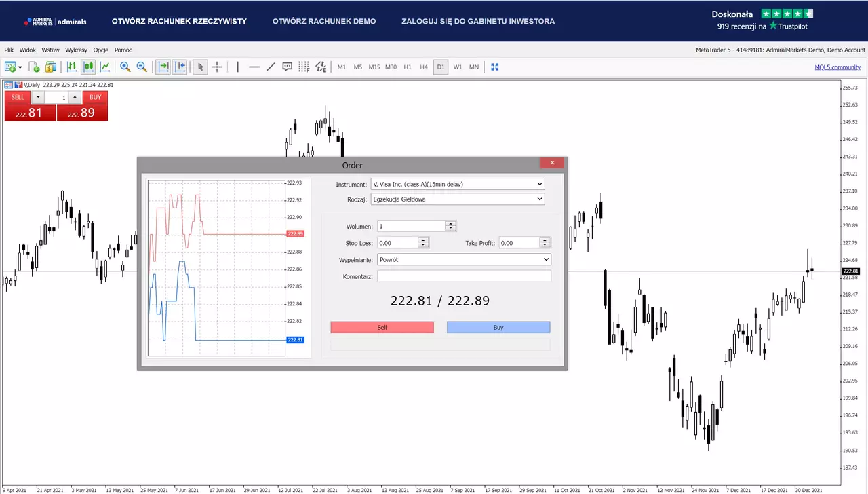The image size is (868, 494).
Task: Draw a trendline with toolbar icon
Action: [271, 66]
